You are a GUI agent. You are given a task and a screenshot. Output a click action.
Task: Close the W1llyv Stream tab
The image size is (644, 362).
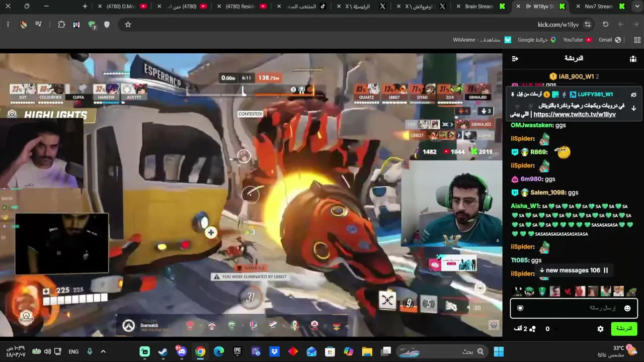pyautogui.click(x=518, y=7)
